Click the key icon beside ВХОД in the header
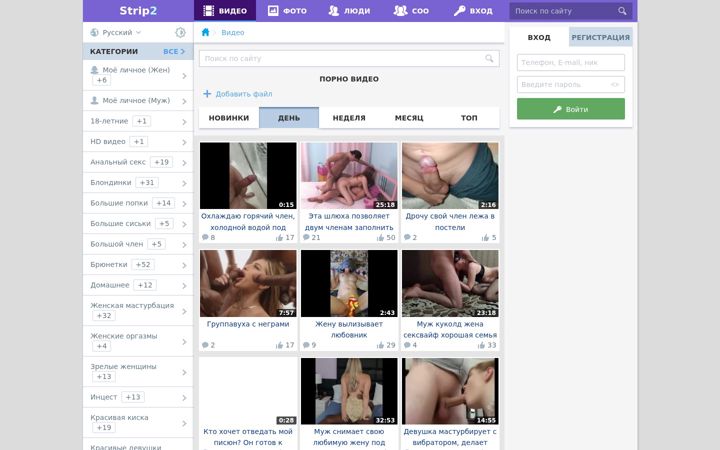 459,11
